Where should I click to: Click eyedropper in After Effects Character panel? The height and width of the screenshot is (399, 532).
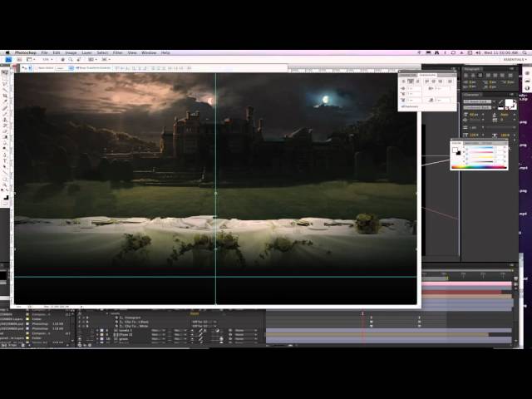pos(501,101)
